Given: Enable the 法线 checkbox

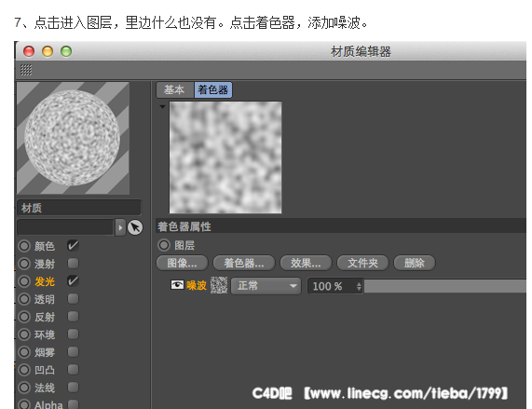Looking at the screenshot, I should 73,387.
